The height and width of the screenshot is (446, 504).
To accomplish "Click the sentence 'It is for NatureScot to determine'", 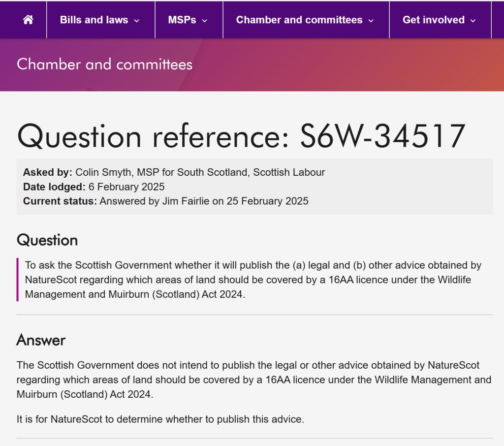I will (160, 419).
